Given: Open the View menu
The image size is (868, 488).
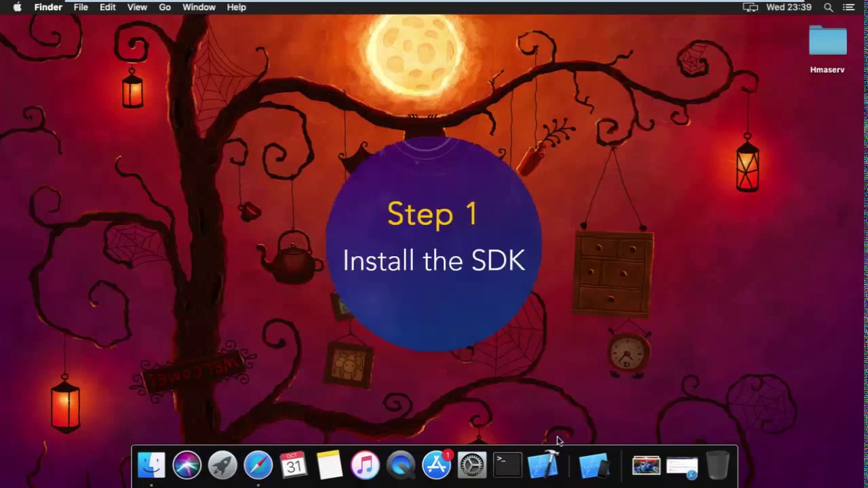Looking at the screenshot, I should (x=137, y=7).
